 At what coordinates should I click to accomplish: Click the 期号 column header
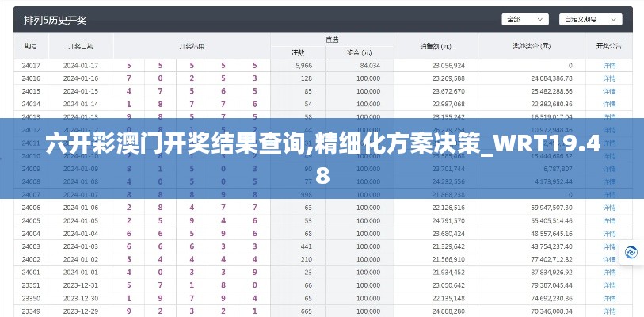click(x=31, y=46)
